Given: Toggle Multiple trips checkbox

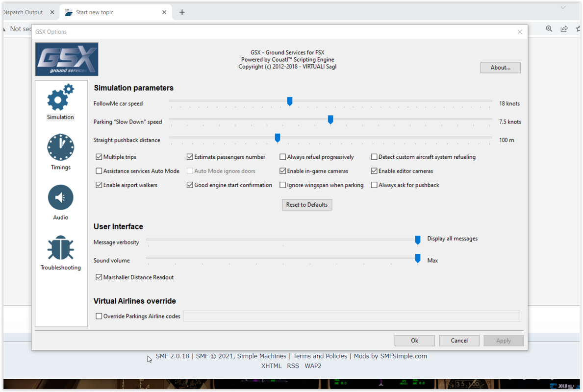Looking at the screenshot, I should [99, 157].
